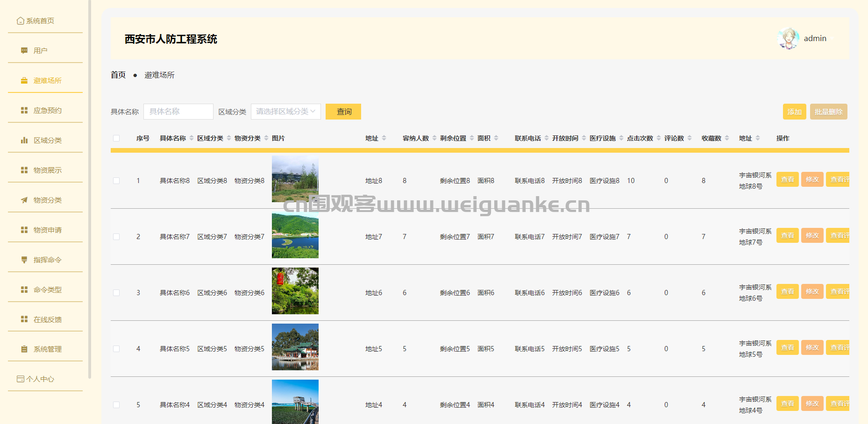868x424 pixels.
Task: Click the trophy icon for 指挥命令
Action: (x=24, y=260)
